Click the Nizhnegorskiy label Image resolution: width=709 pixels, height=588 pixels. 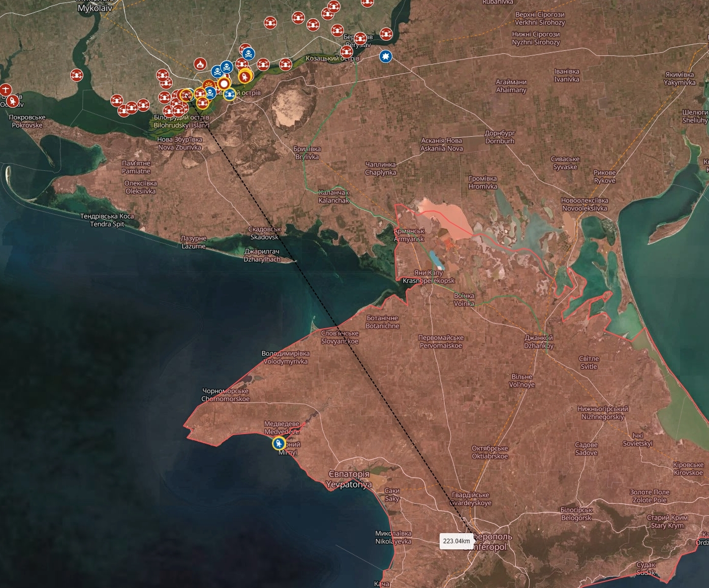coord(603,413)
